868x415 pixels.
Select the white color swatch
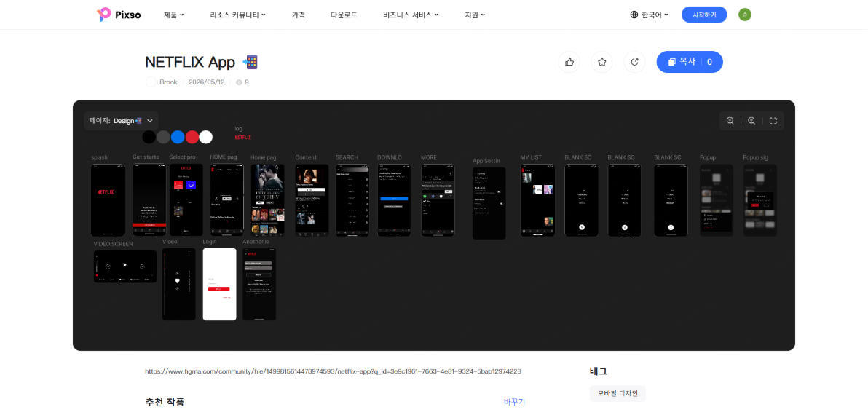pyautogui.click(x=206, y=137)
